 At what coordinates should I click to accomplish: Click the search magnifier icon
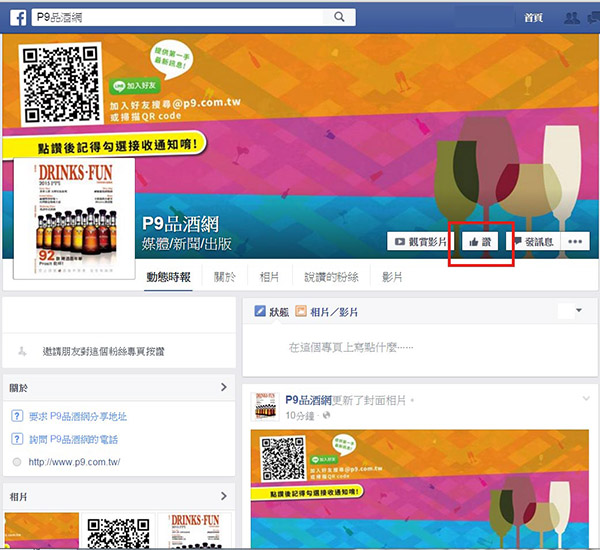coord(339,17)
